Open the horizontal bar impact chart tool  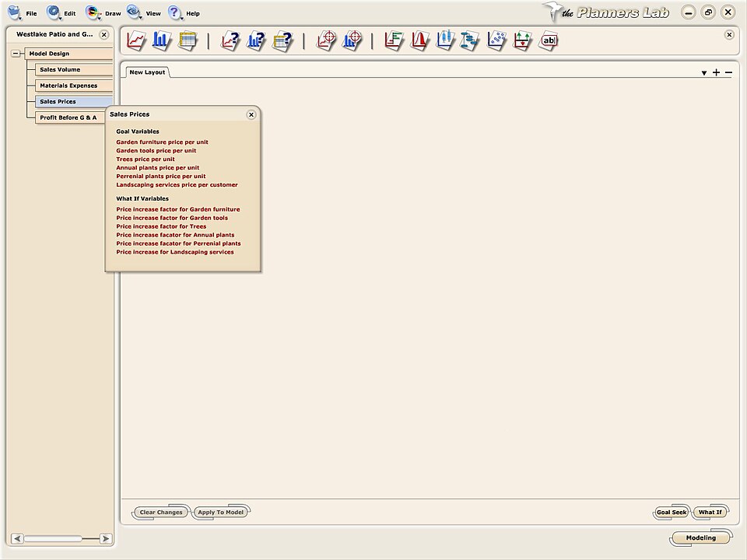pyautogui.click(x=395, y=40)
